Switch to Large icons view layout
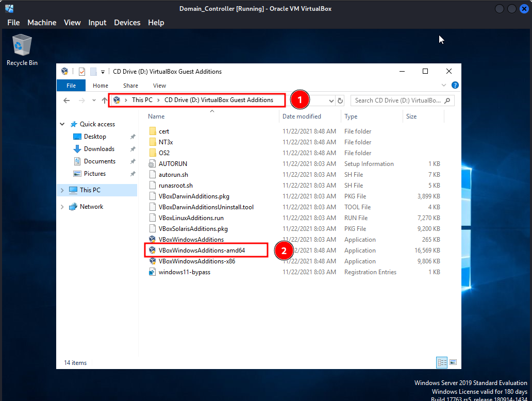Image resolution: width=532 pixels, height=401 pixels. coord(453,362)
